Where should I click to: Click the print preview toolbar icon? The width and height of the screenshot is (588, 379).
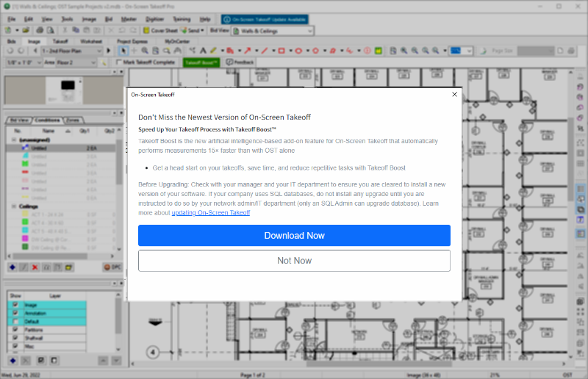pyautogui.click(x=50, y=30)
